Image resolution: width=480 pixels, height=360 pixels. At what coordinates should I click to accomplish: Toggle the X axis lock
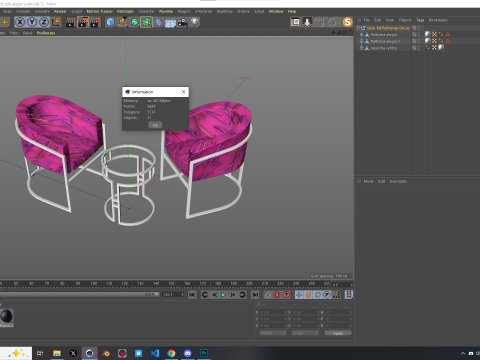20,22
